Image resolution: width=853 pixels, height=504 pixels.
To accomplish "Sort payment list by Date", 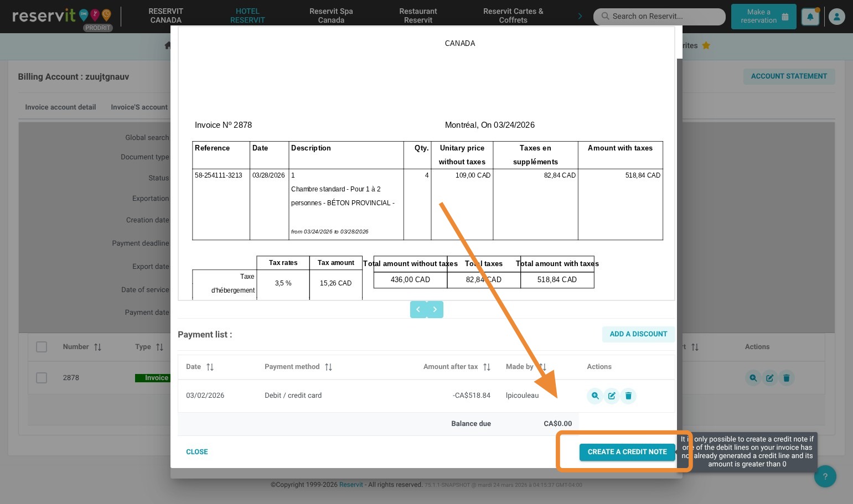I will pyautogui.click(x=210, y=367).
